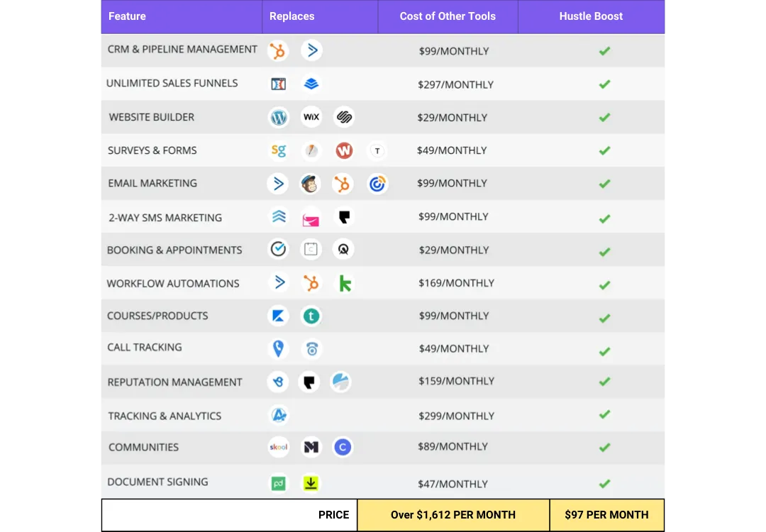Select the 'COMMUNITIES' feature label
The image size is (766, 532).
pos(143,448)
